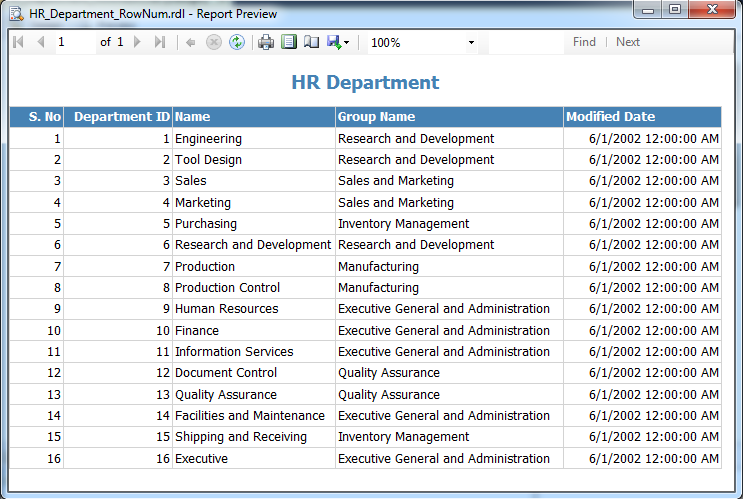Screen dimensions: 743x499
Task: Open the page setup dialog
Action: pos(311,42)
